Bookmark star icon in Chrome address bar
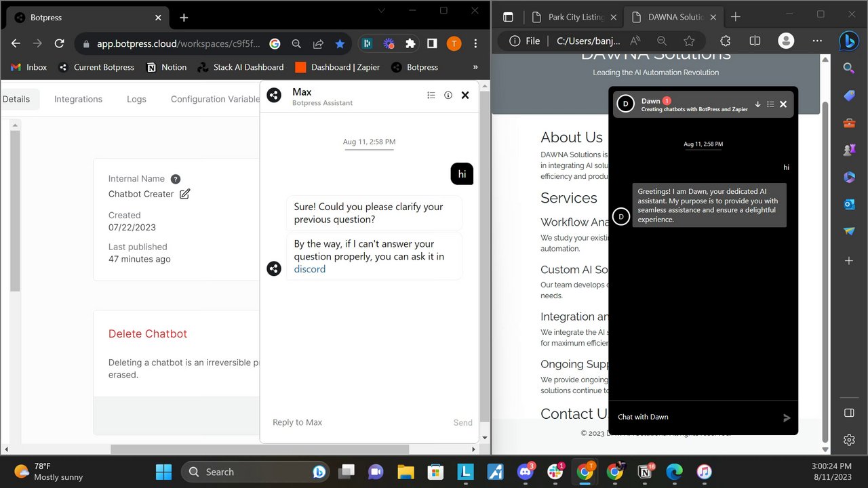 pyautogui.click(x=340, y=43)
